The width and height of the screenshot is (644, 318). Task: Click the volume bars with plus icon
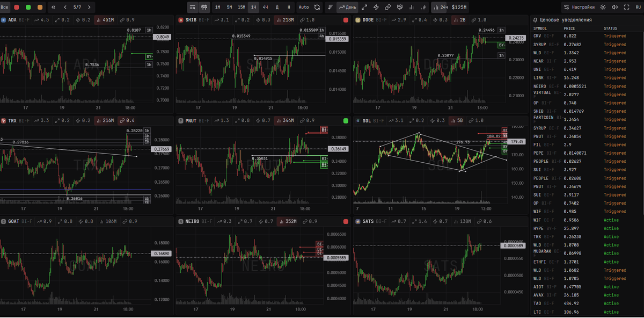coord(424,8)
